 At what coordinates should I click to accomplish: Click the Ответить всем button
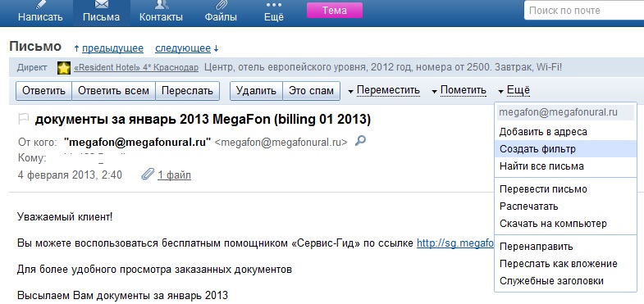(113, 90)
